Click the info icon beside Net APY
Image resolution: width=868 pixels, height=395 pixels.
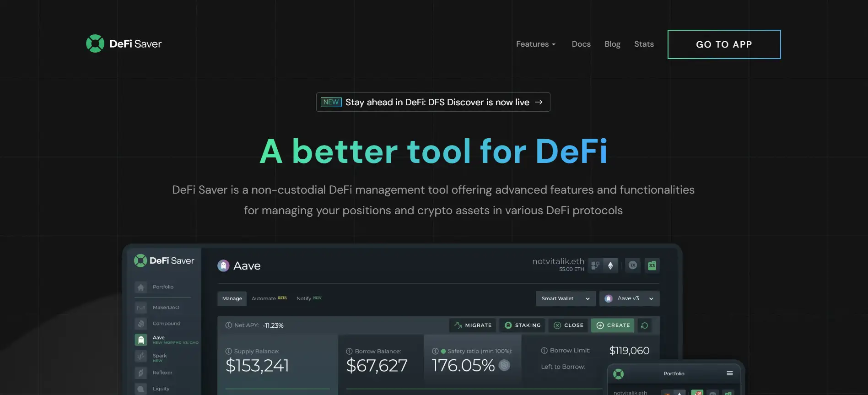(x=228, y=325)
